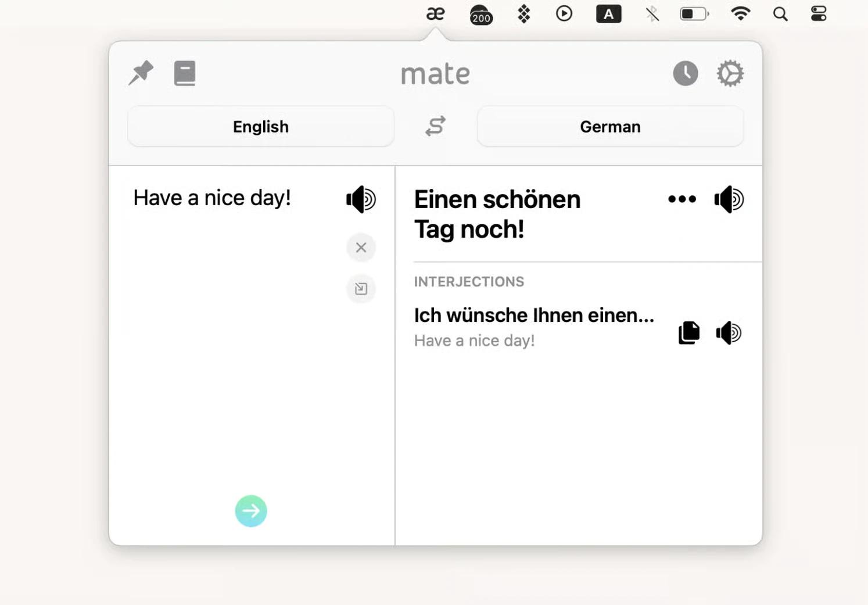Play audio for the interjection alternative
This screenshot has width=868, height=605.
(729, 333)
